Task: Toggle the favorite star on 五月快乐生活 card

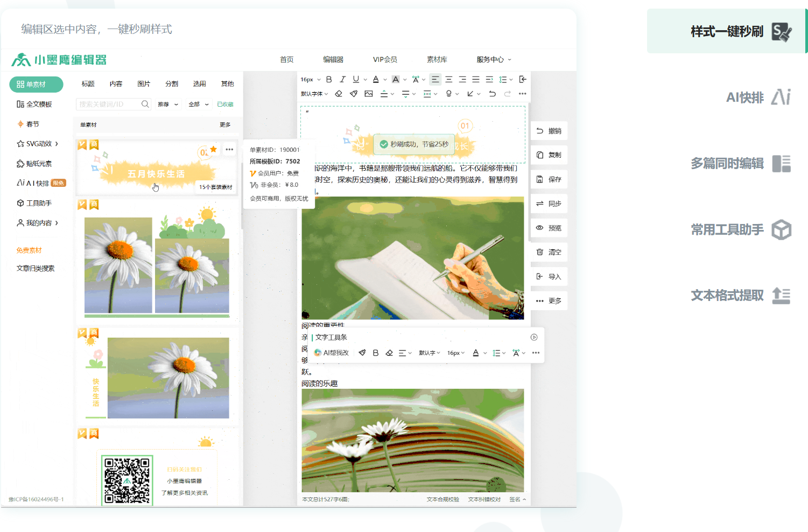Action: (x=214, y=149)
